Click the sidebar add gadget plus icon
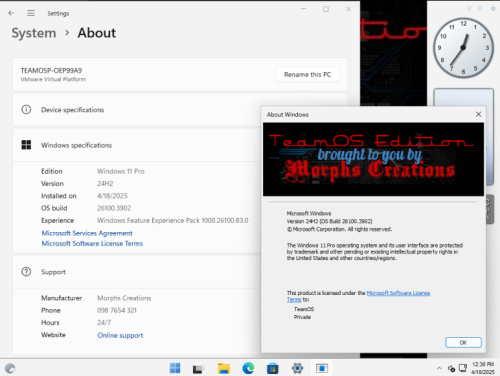500x376 pixels. (493, 9)
